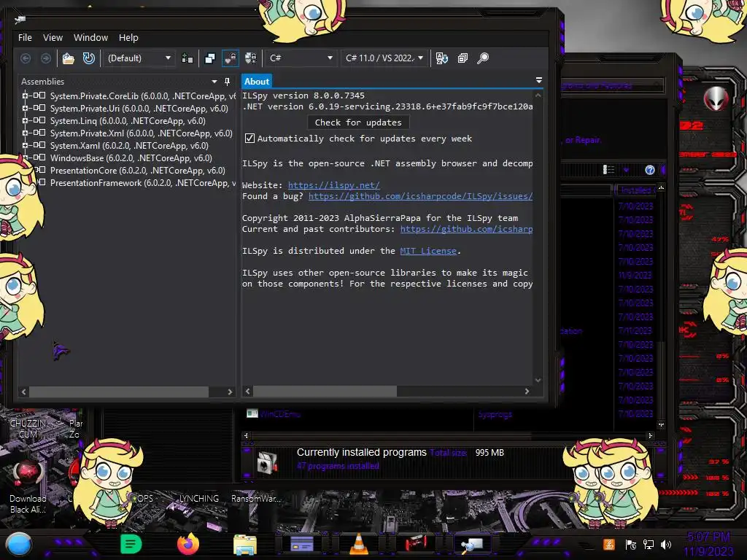Open the File menu
747x560 pixels.
pos(25,38)
